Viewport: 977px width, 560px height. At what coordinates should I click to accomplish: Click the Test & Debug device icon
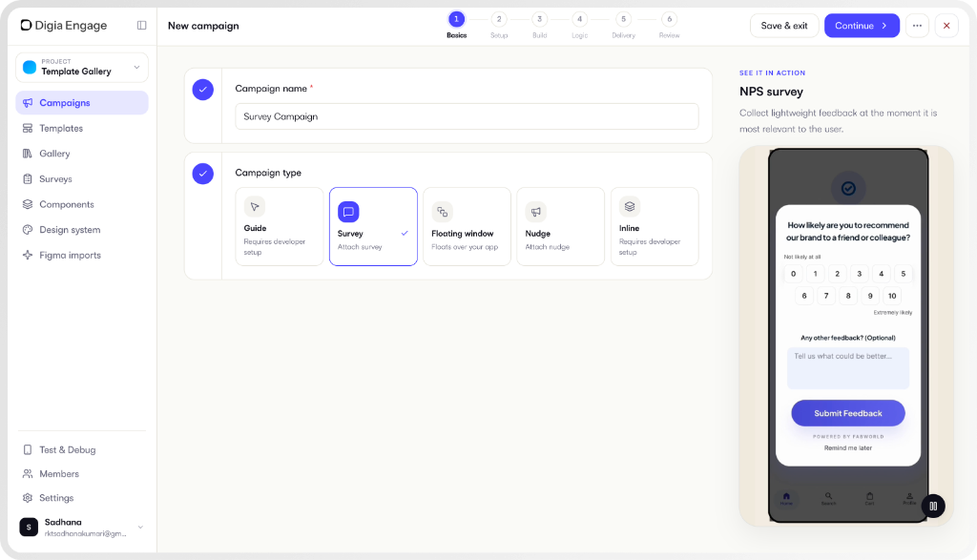28,449
